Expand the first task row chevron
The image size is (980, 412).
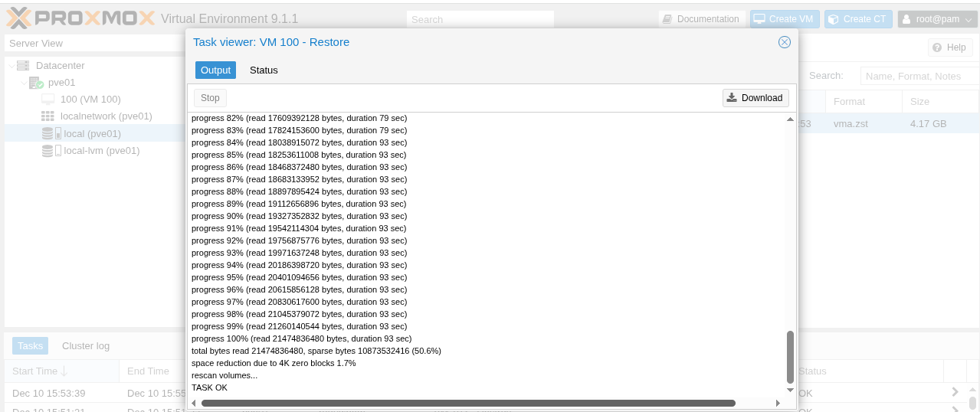tap(955, 392)
